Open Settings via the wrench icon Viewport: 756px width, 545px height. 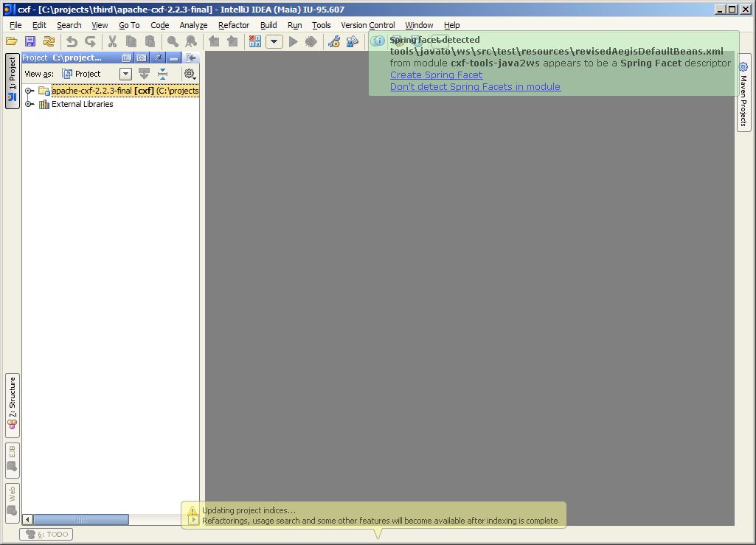click(x=333, y=41)
